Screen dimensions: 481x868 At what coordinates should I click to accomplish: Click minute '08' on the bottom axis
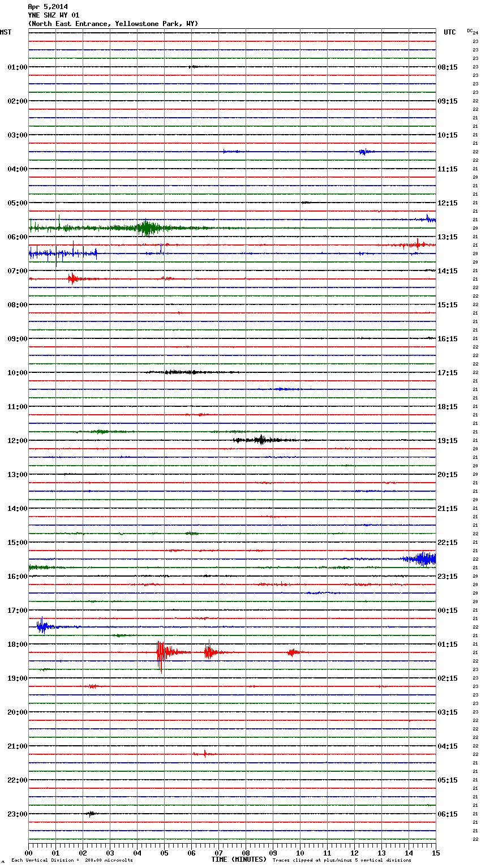pyautogui.click(x=246, y=853)
